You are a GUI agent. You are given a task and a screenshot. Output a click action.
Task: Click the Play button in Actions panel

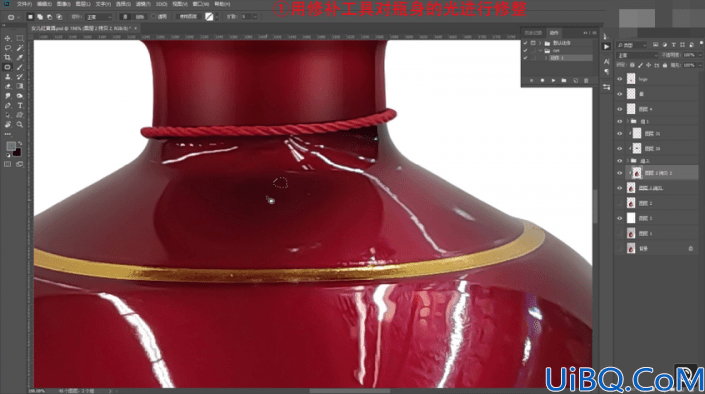(x=553, y=81)
